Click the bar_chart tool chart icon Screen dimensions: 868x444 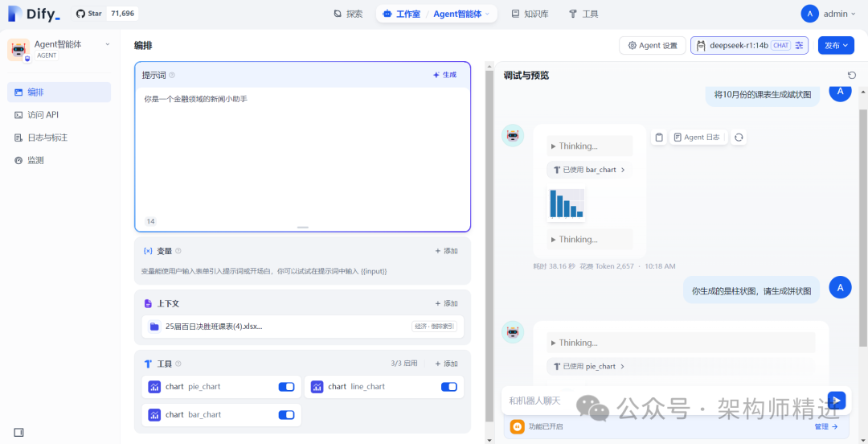154,414
